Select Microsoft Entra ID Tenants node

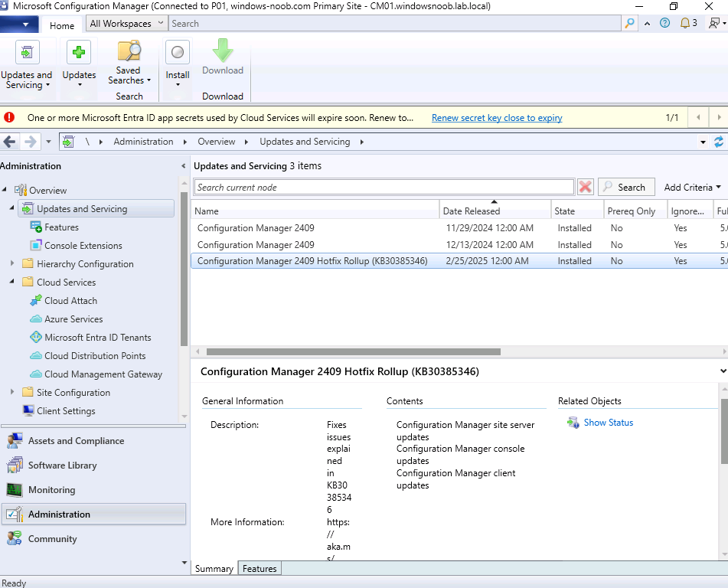97,337
